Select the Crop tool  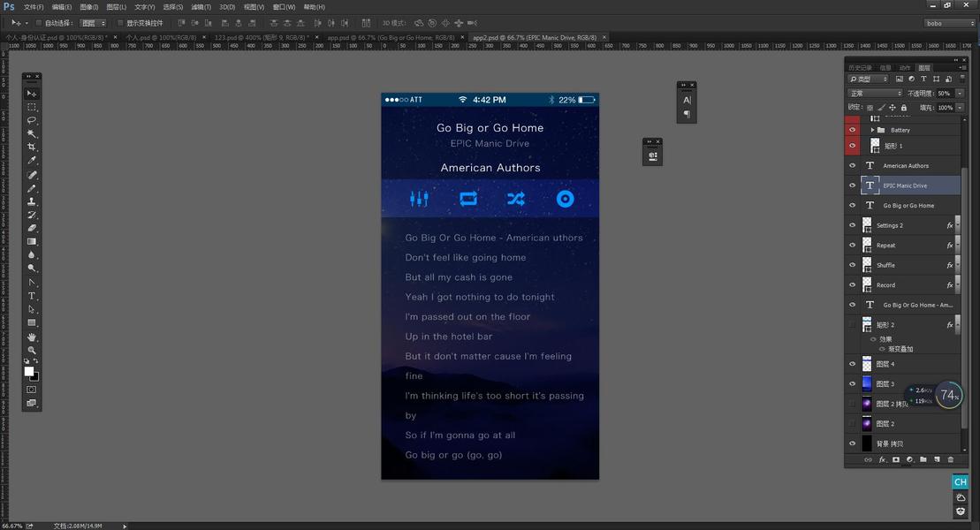point(31,147)
